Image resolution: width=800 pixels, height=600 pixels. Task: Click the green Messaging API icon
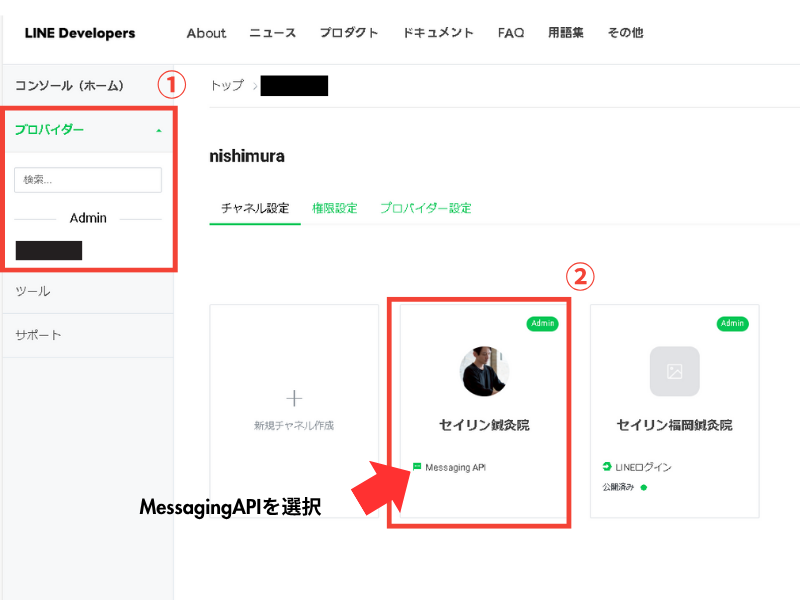417,467
